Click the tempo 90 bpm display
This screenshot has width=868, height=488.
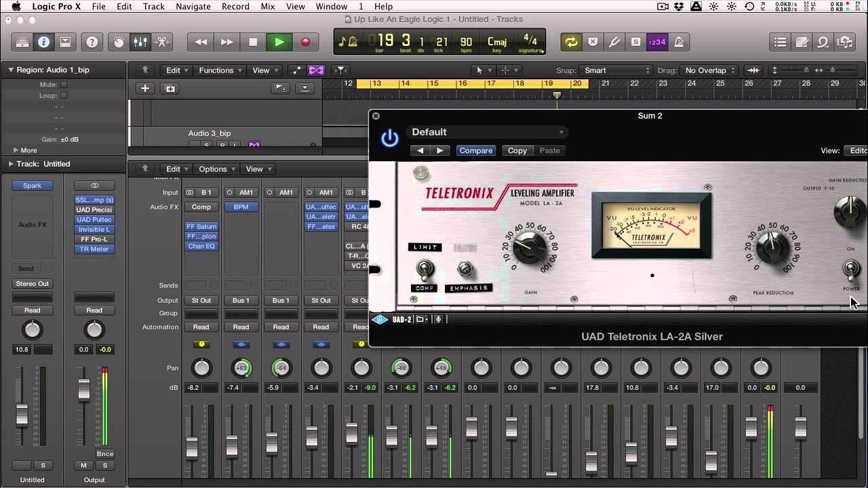[x=467, y=43]
